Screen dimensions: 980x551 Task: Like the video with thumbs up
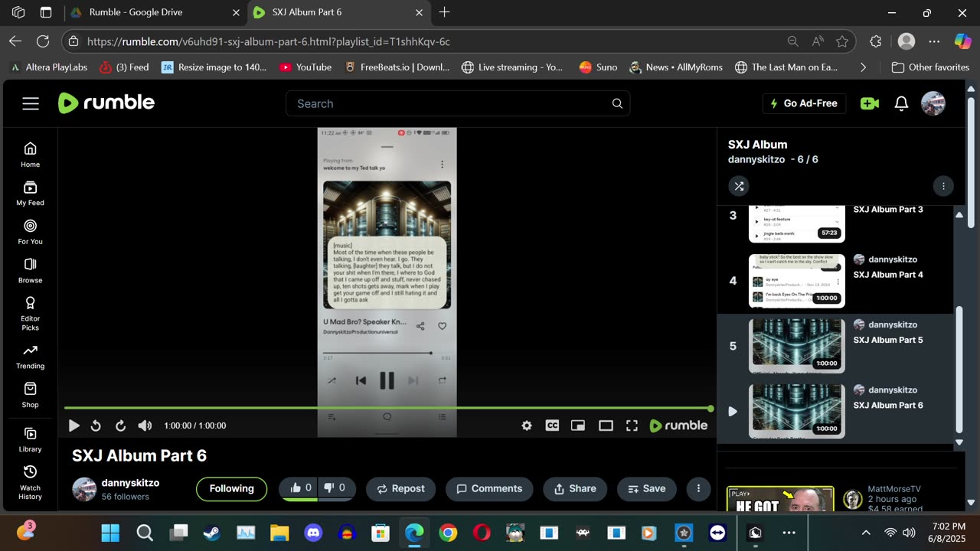299,488
